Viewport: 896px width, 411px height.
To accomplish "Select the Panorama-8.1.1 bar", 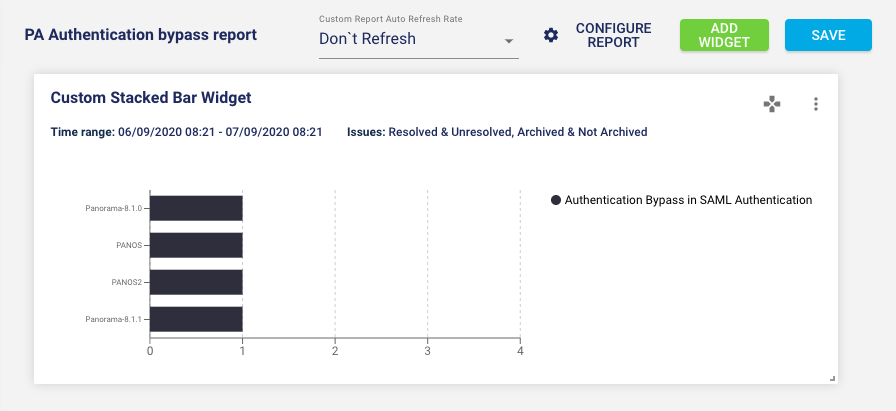I will (x=196, y=319).
